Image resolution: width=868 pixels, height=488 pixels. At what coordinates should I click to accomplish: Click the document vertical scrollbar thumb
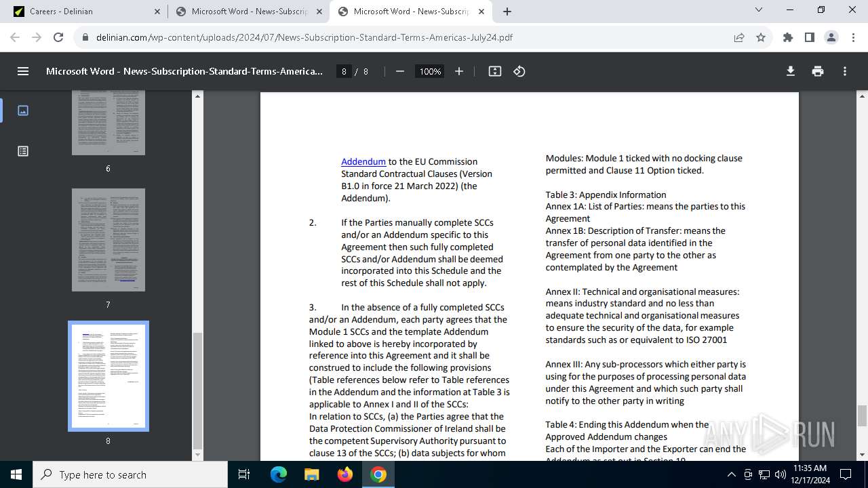pos(863,415)
